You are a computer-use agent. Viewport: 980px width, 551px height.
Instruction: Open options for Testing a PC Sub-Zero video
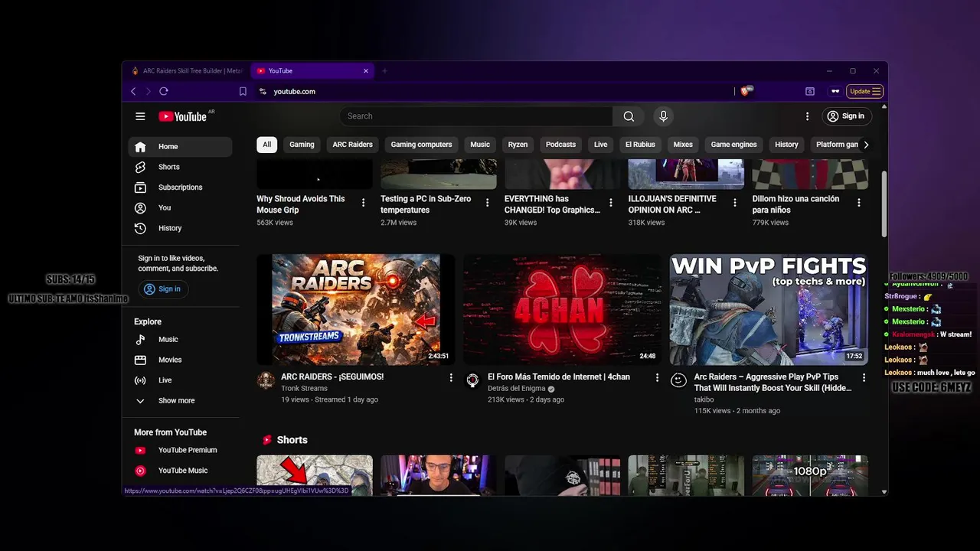[487, 203]
